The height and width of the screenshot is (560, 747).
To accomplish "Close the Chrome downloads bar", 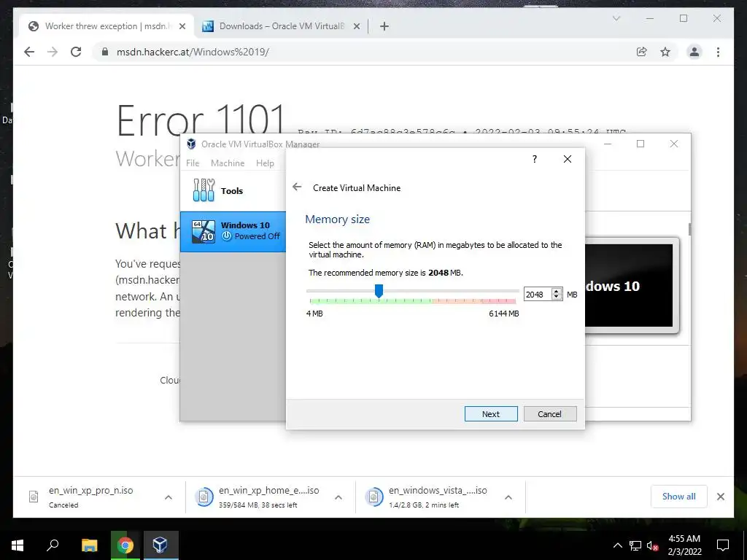I will [x=720, y=497].
